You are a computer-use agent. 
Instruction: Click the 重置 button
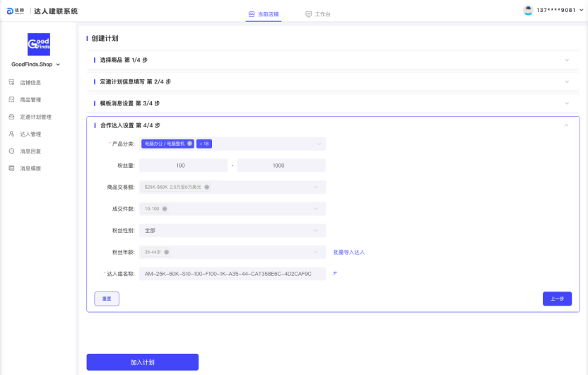click(x=107, y=299)
